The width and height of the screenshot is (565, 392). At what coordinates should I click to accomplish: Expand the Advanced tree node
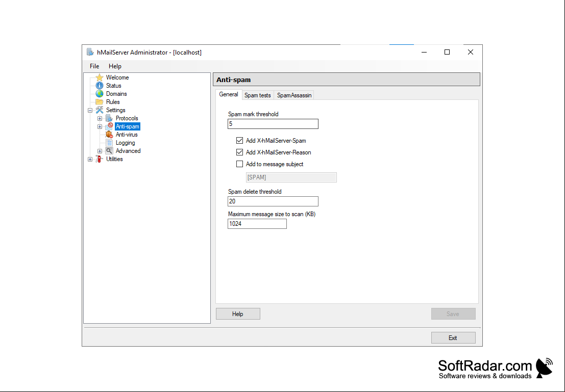[x=100, y=151]
